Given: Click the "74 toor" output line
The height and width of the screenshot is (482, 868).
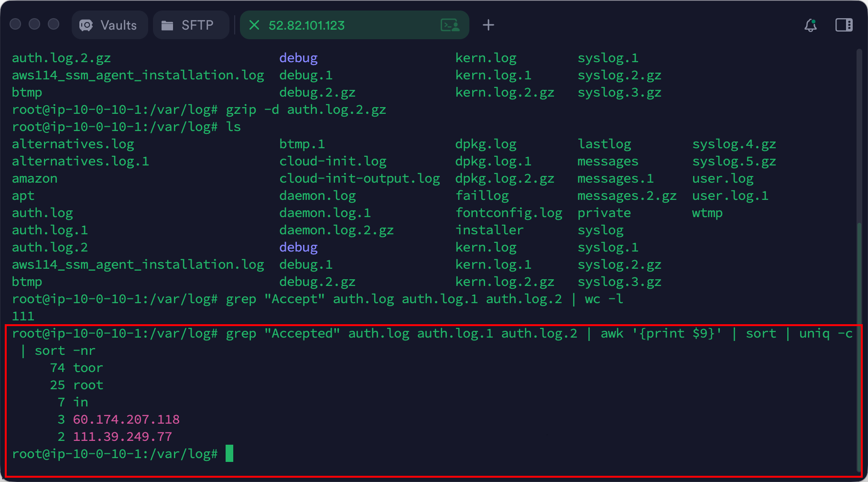Looking at the screenshot, I should tap(76, 368).
